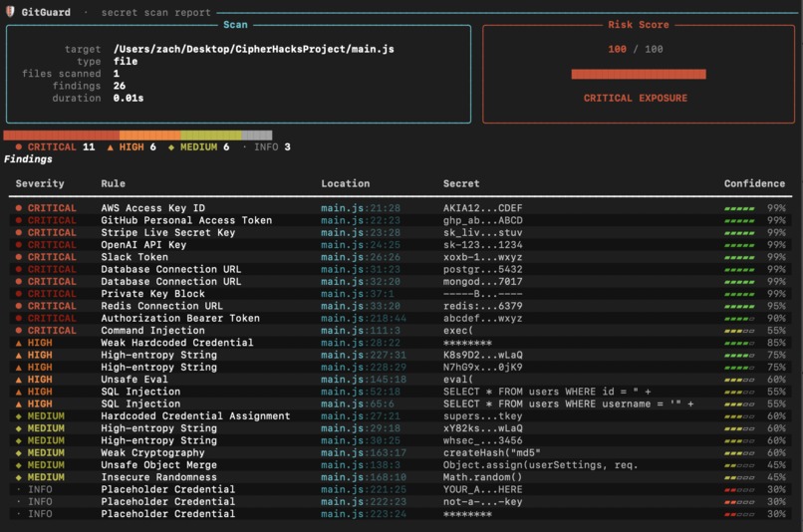Click the secret Math.random()
Viewport: 803px width, 532px height.
pos(483,478)
